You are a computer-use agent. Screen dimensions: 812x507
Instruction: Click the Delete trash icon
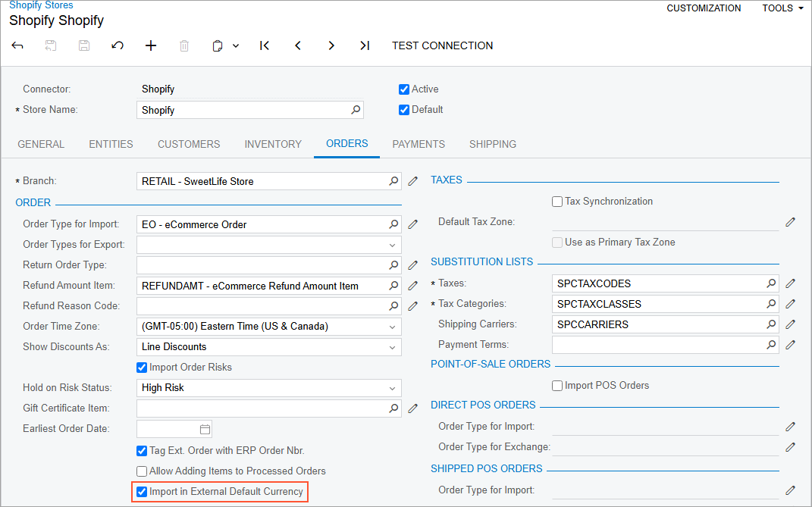click(x=183, y=45)
